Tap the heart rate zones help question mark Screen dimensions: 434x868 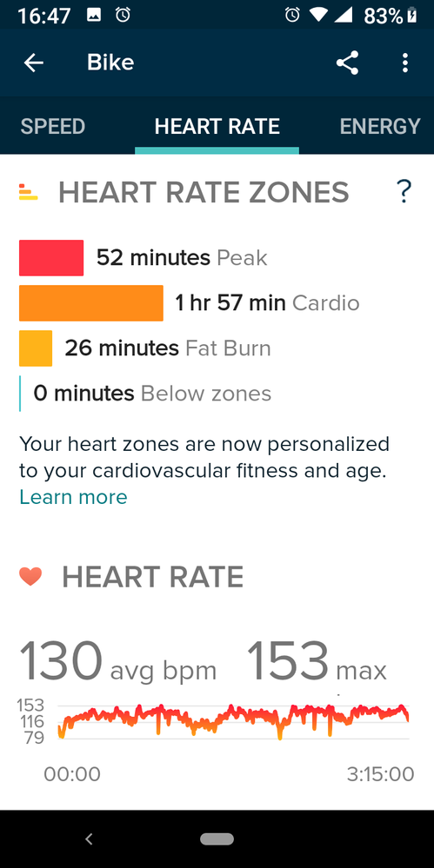(404, 192)
